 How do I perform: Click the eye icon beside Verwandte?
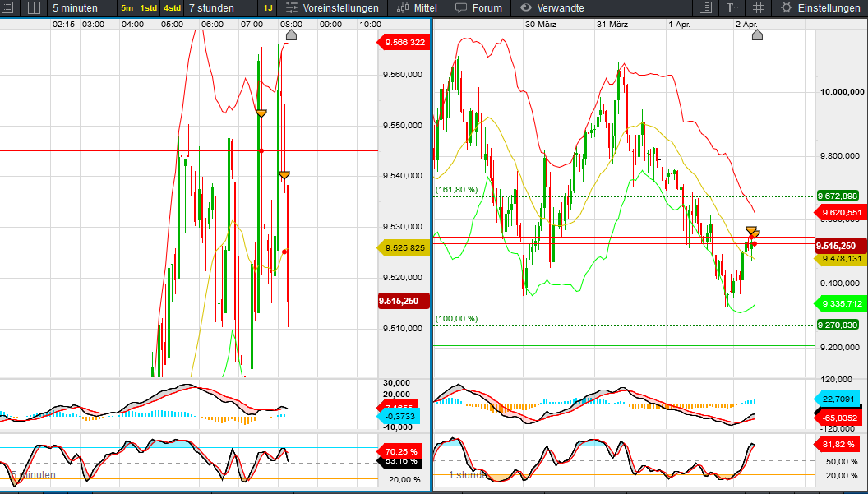tap(526, 7)
